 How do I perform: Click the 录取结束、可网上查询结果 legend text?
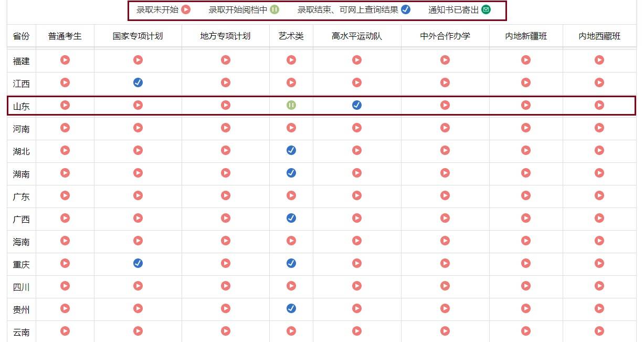[x=347, y=9]
